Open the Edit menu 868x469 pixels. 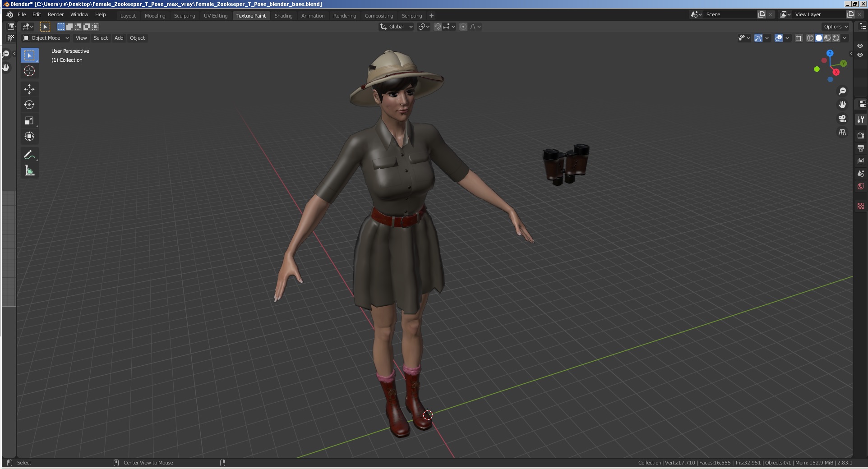(x=37, y=14)
